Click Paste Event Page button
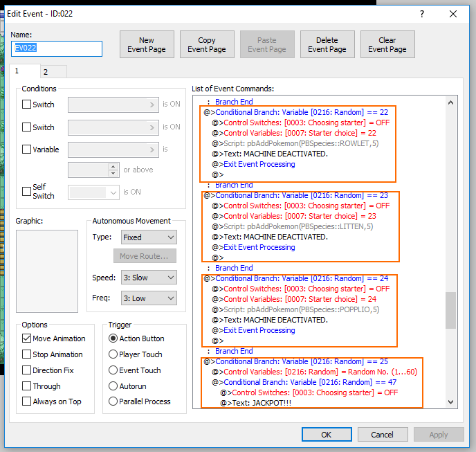Image resolution: width=476 pixels, height=452 pixels. pyautogui.click(x=267, y=44)
